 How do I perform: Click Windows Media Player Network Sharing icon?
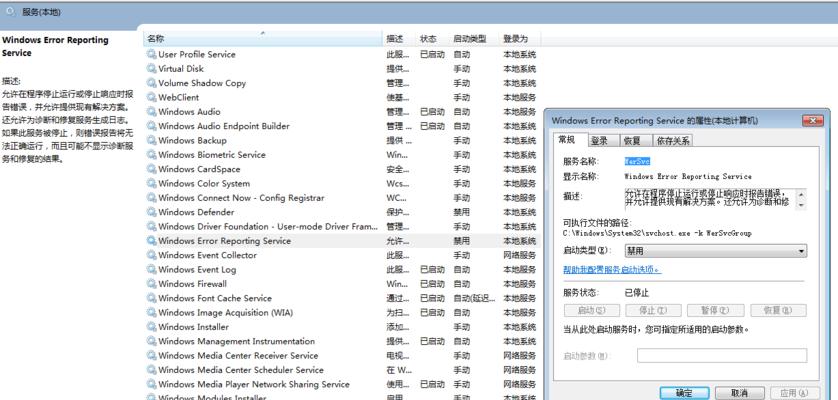pyautogui.click(x=152, y=384)
